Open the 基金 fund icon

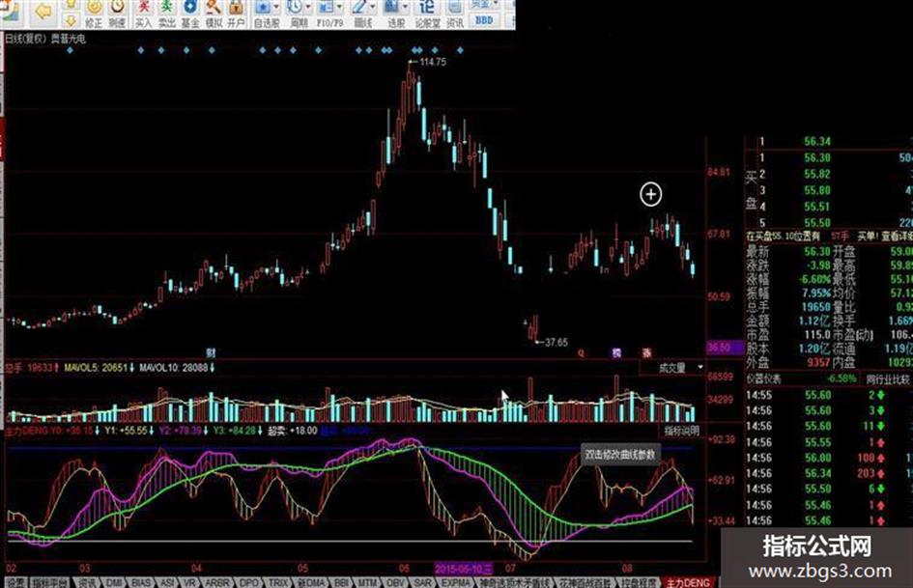189,14
